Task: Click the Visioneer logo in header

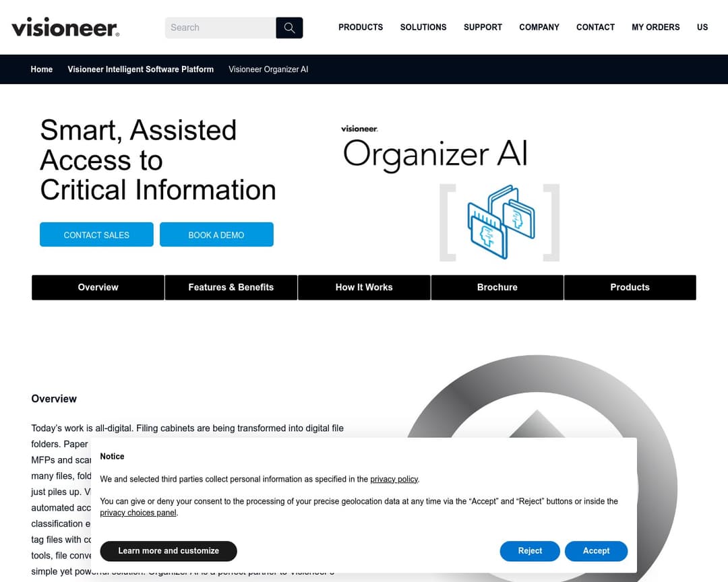Action: click(65, 28)
